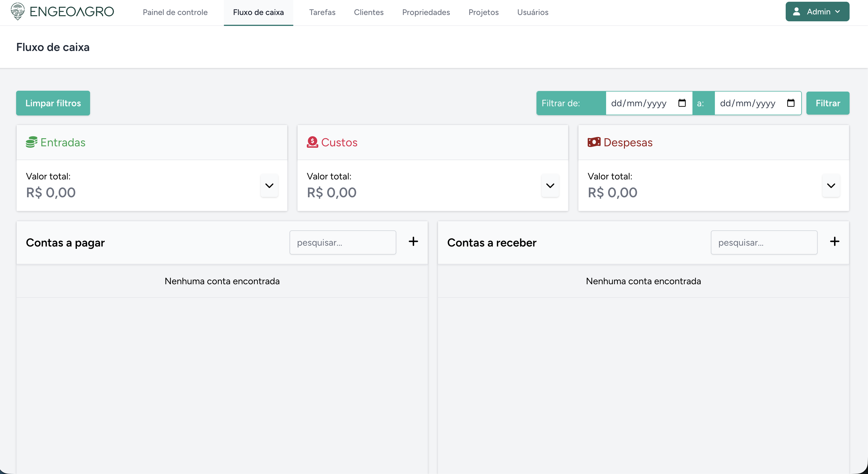868x474 pixels.
Task: Focus search field in Contas a pagar
Action: coord(342,242)
